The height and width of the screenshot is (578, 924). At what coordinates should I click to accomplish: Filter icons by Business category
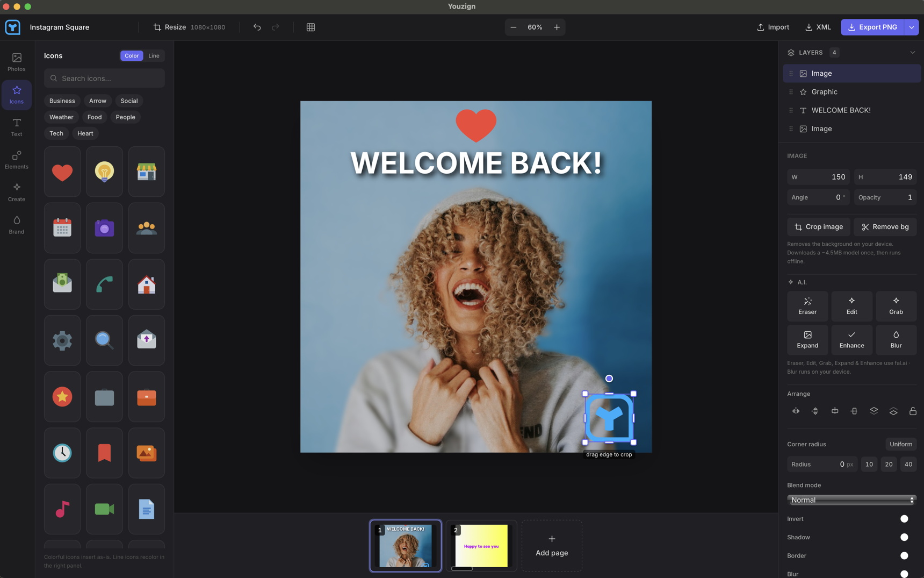pyautogui.click(x=62, y=101)
